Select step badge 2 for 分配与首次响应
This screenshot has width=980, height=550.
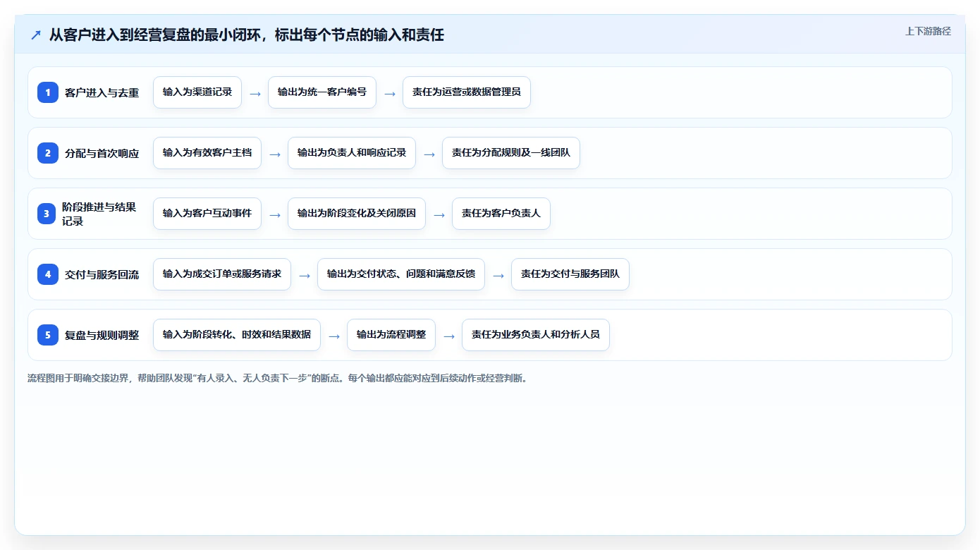click(48, 153)
